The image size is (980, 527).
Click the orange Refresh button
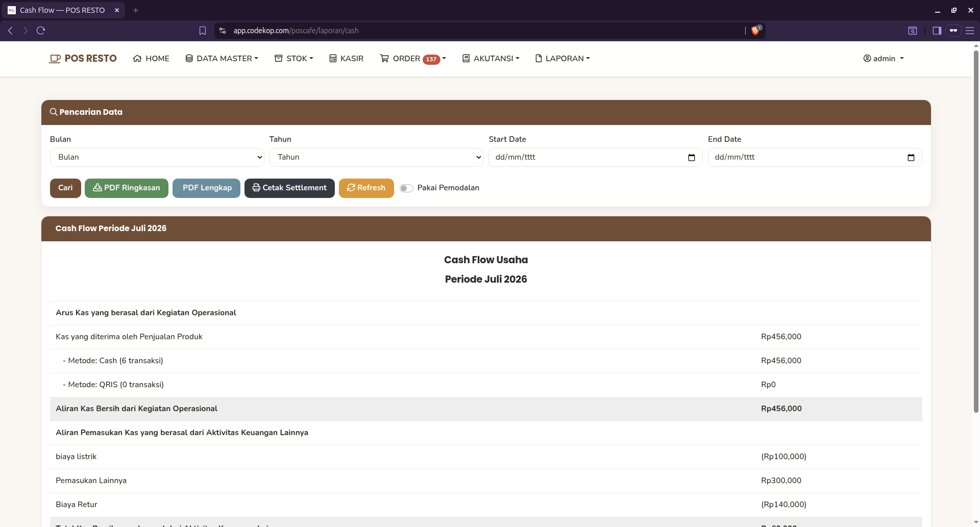[366, 188]
